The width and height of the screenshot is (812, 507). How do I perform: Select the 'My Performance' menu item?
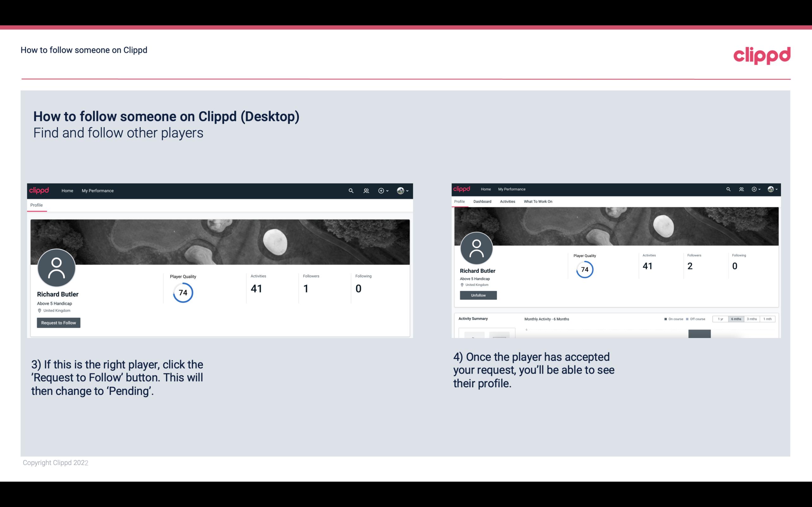(98, 190)
